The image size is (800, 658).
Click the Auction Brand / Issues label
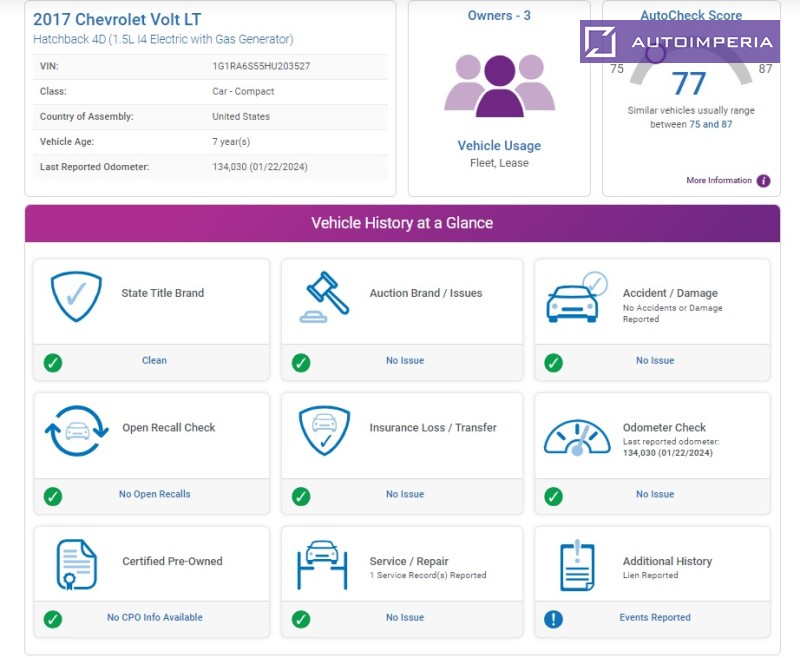[426, 293]
